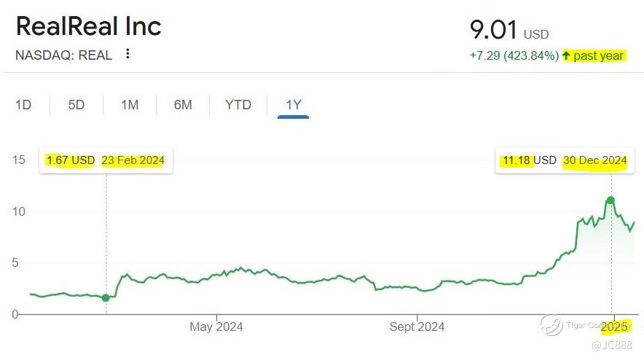644x360 pixels.
Task: Click the 2025 axis label
Action: 614,326
